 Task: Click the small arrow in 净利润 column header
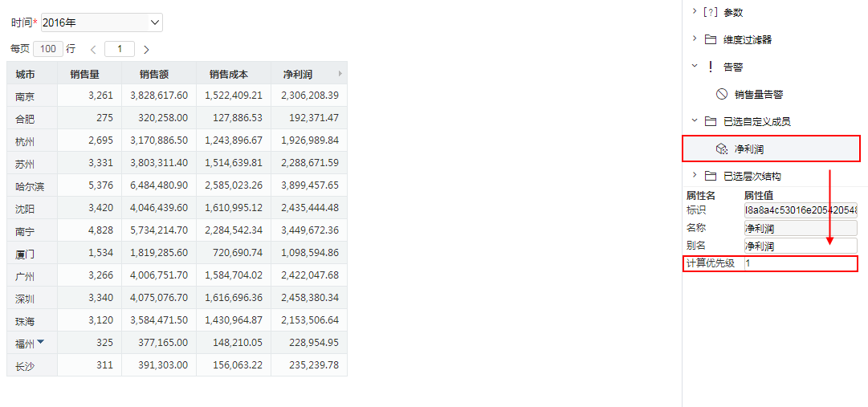tap(340, 73)
